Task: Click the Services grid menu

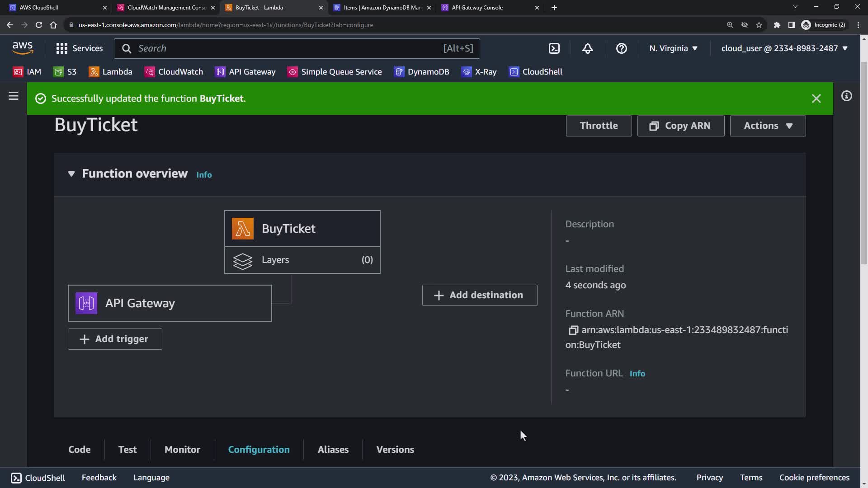Action: pyautogui.click(x=79, y=48)
